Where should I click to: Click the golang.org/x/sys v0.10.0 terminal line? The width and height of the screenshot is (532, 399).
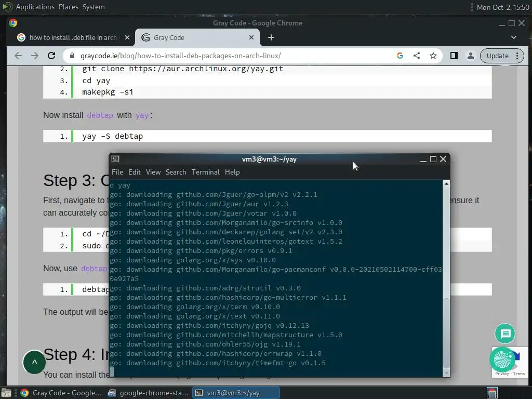pyautogui.click(x=193, y=260)
